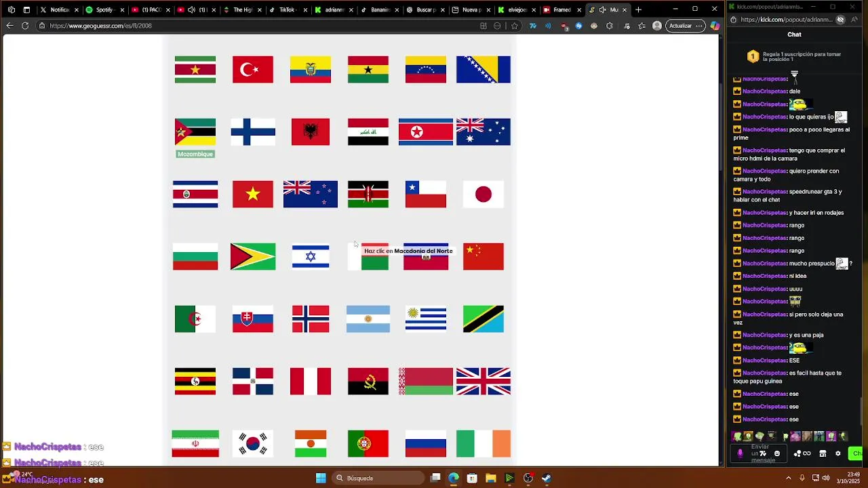This screenshot has width=868, height=488.
Task: Close the Spotify tab
Action: 122,9
